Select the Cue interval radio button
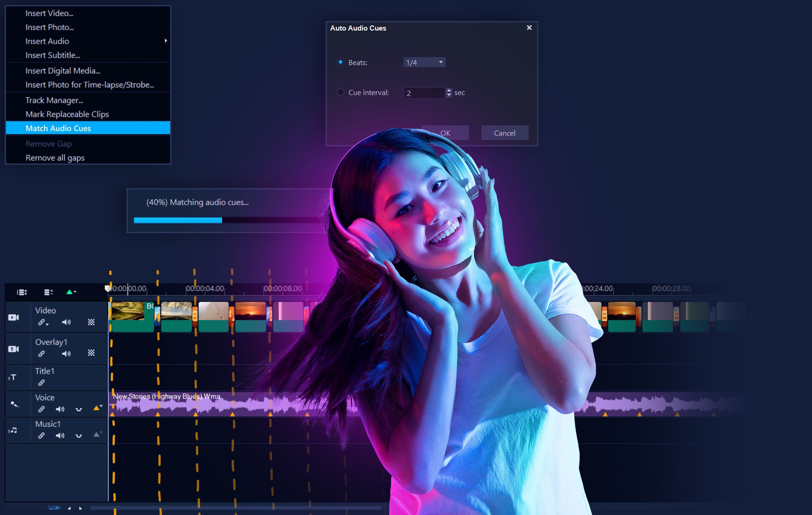812x515 pixels. (x=340, y=92)
